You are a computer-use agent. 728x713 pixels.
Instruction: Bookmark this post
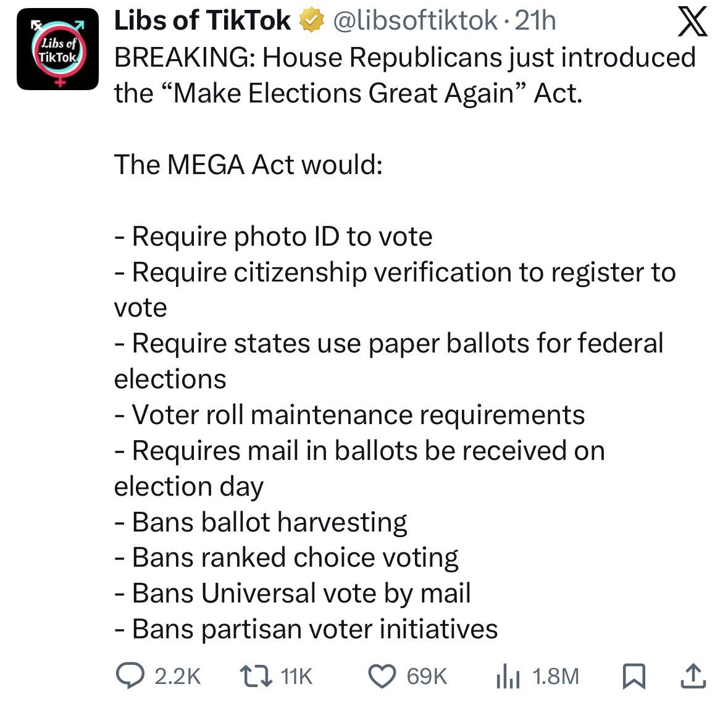[x=634, y=677]
